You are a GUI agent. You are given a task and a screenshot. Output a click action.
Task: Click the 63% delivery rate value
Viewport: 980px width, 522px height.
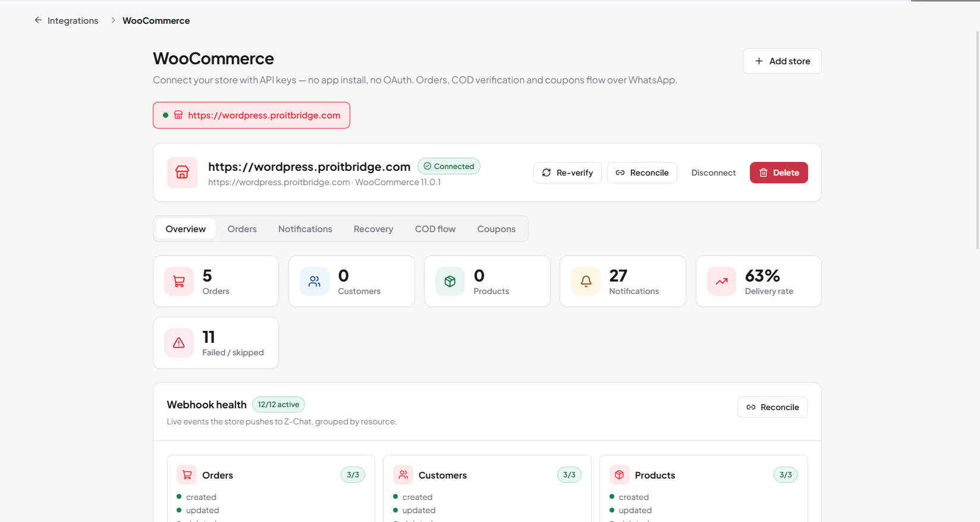click(x=762, y=276)
